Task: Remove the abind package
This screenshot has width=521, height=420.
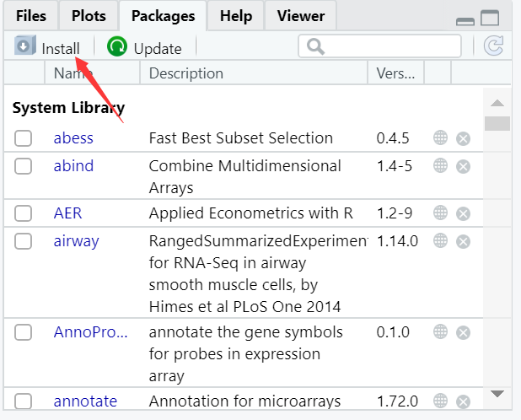Action: pos(463,166)
